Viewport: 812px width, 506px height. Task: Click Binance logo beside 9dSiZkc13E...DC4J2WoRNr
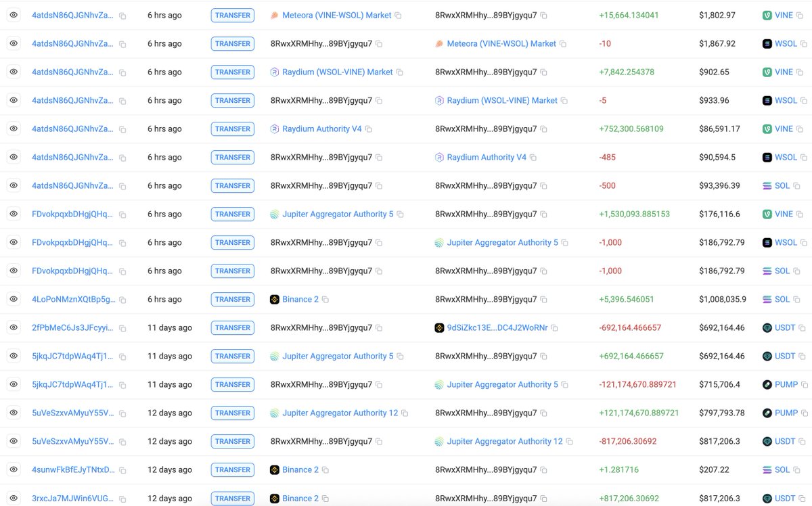click(440, 327)
